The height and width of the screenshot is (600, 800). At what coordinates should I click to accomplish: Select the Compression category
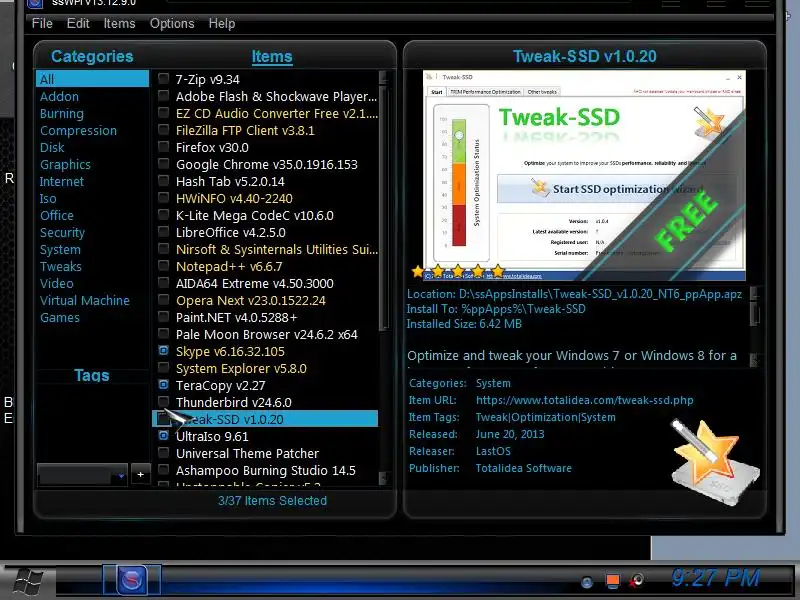click(x=78, y=131)
